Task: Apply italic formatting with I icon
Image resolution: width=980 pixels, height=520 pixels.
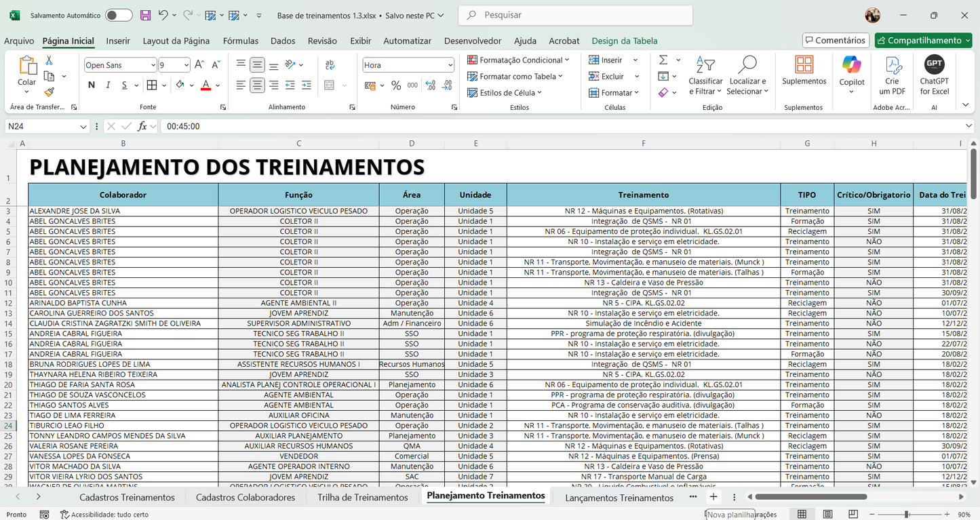Action: pyautogui.click(x=108, y=85)
